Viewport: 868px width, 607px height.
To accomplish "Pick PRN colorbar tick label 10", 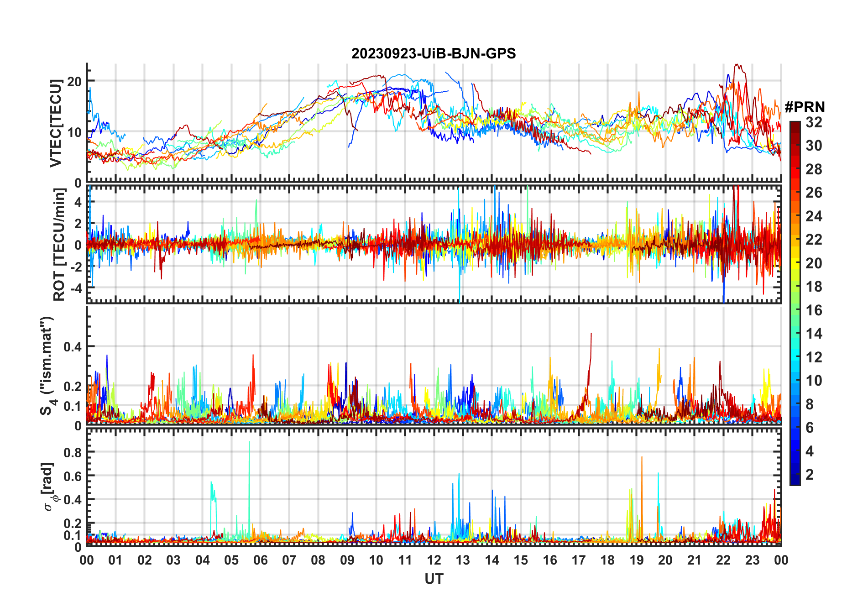I will tap(814, 381).
